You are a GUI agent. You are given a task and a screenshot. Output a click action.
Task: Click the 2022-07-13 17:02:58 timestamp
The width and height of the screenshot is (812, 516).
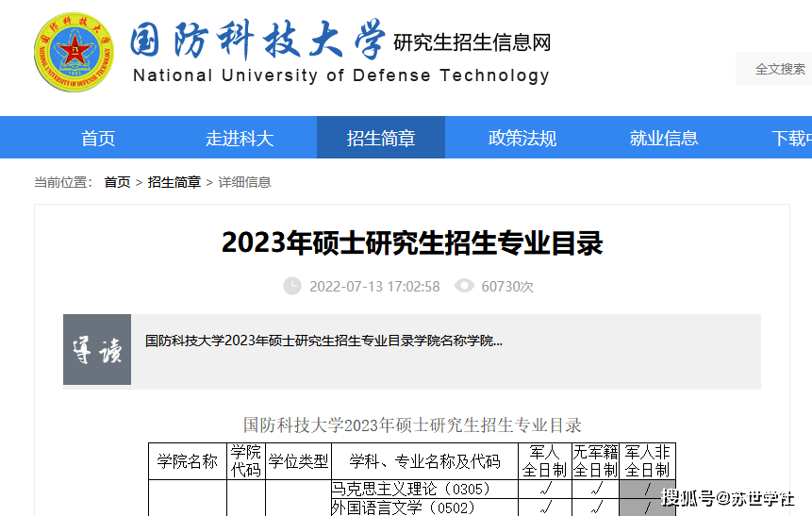[x=374, y=287]
